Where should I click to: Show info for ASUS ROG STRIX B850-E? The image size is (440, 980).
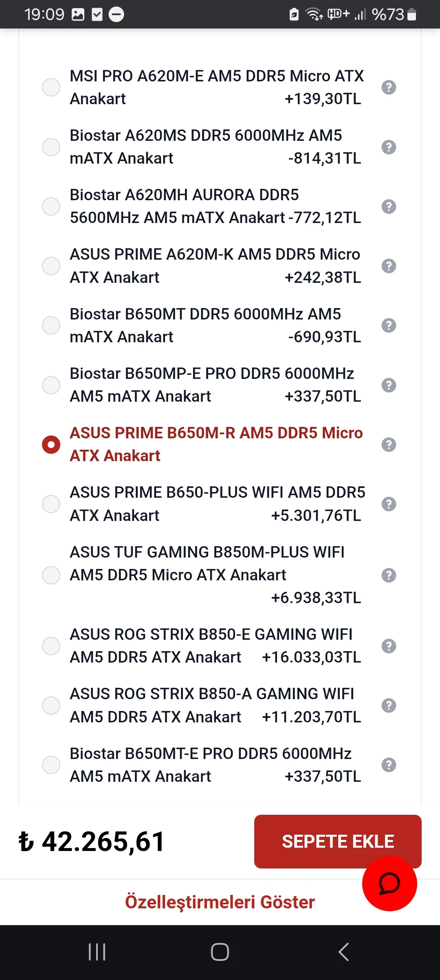389,646
